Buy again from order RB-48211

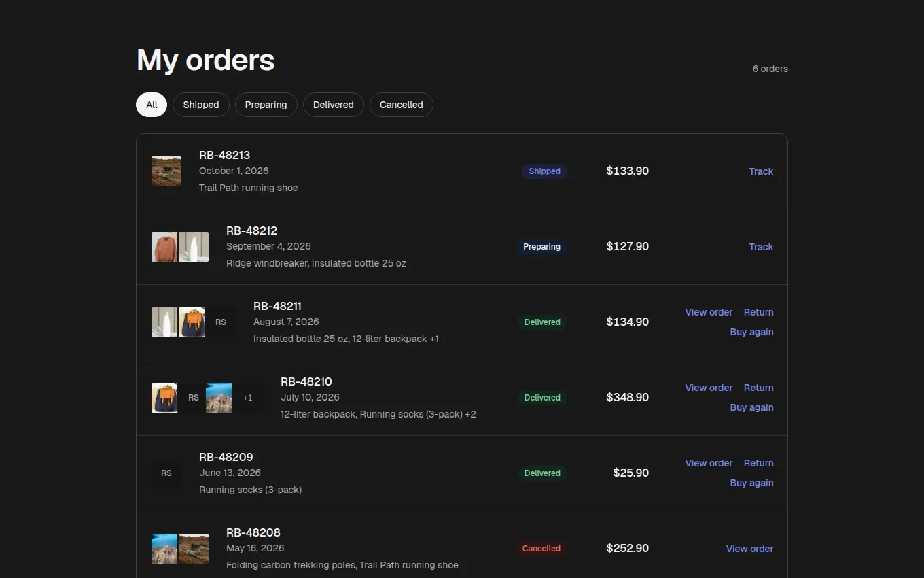click(751, 332)
